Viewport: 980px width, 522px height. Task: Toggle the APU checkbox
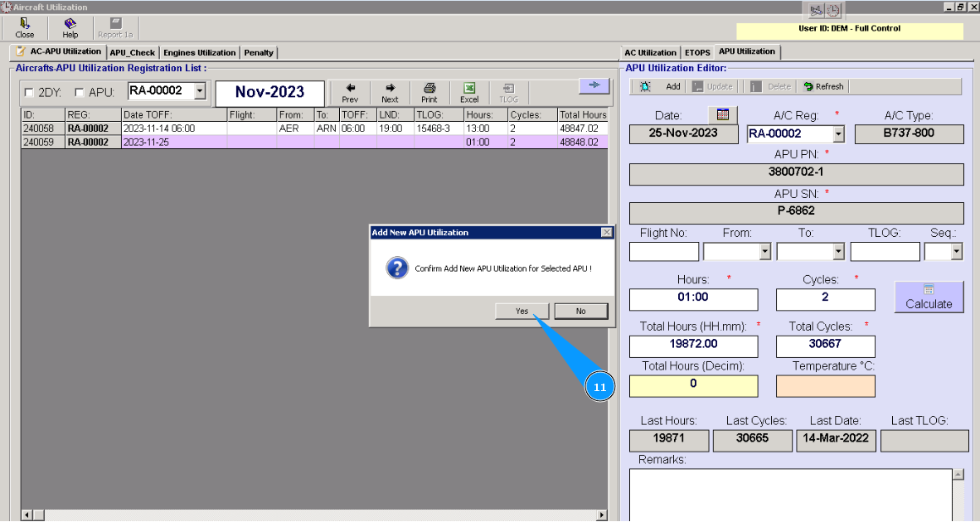click(x=80, y=93)
